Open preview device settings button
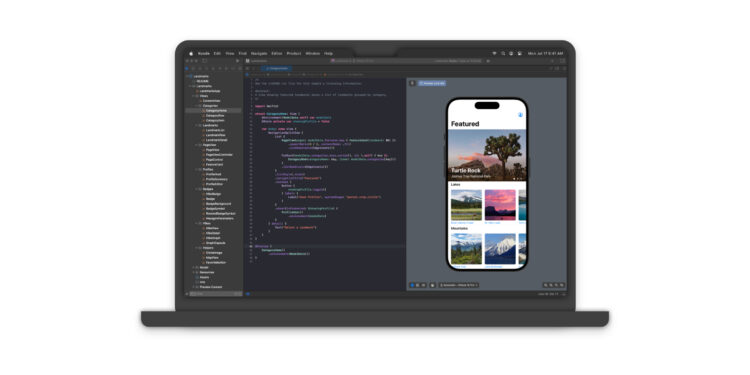This screenshot has height=375, width=750. pyautogui.click(x=432, y=285)
